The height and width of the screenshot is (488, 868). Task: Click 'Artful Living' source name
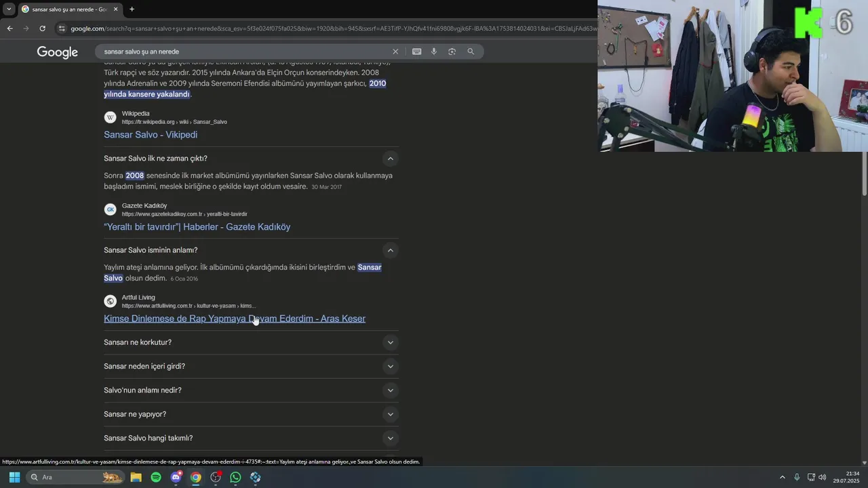click(138, 297)
